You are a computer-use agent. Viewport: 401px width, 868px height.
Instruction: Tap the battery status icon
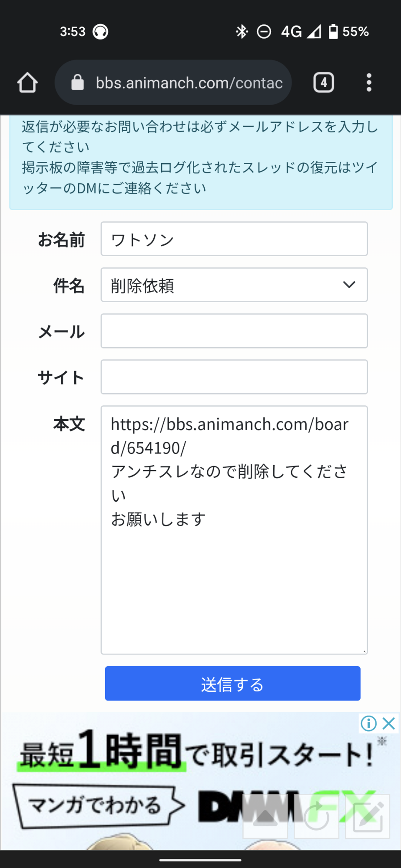[333, 31]
